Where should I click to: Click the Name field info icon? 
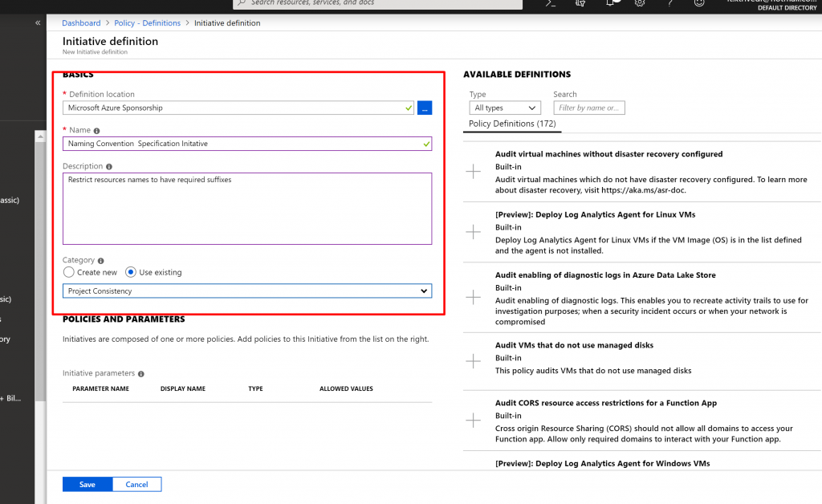coord(97,130)
